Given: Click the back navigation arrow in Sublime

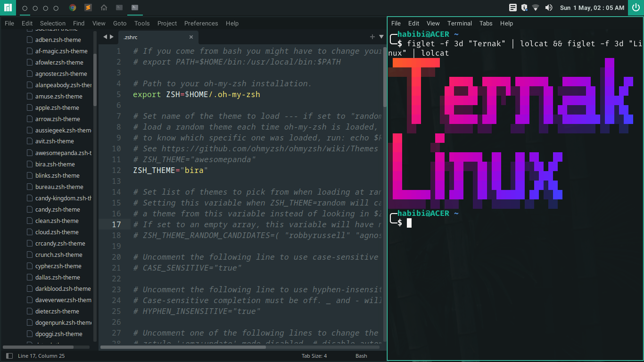Looking at the screenshot, I should tap(106, 36).
